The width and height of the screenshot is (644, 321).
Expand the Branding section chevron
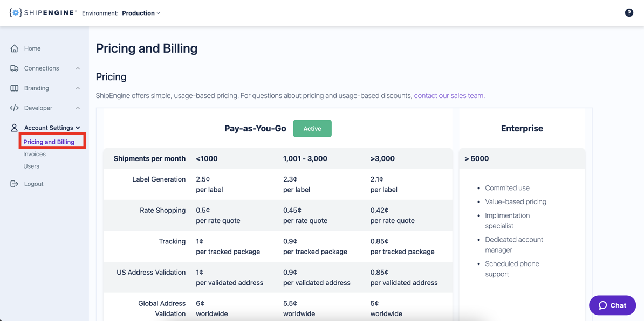[x=78, y=88]
